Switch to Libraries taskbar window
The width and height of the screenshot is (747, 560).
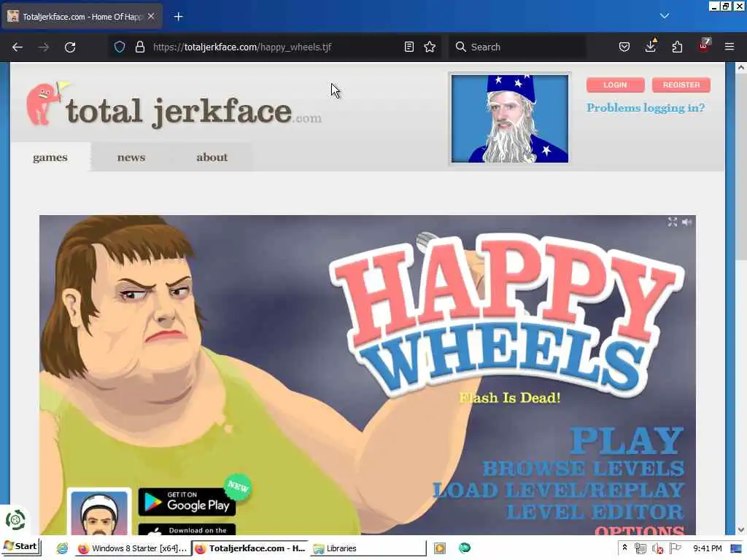click(x=367, y=548)
